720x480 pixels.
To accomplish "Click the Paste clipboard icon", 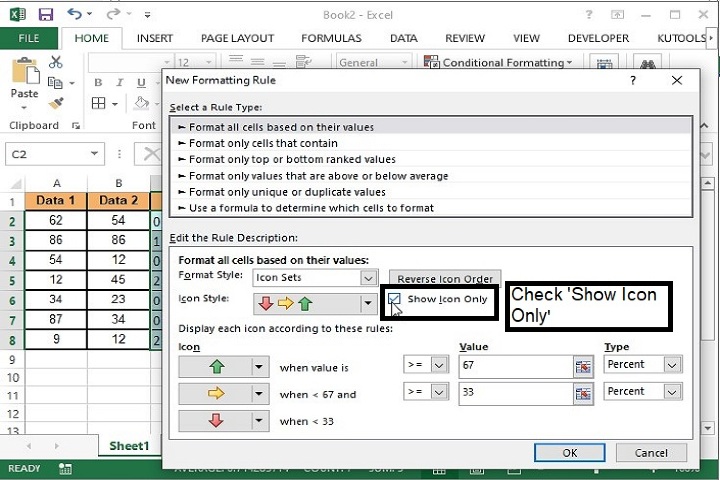I will pyautogui.click(x=25, y=71).
